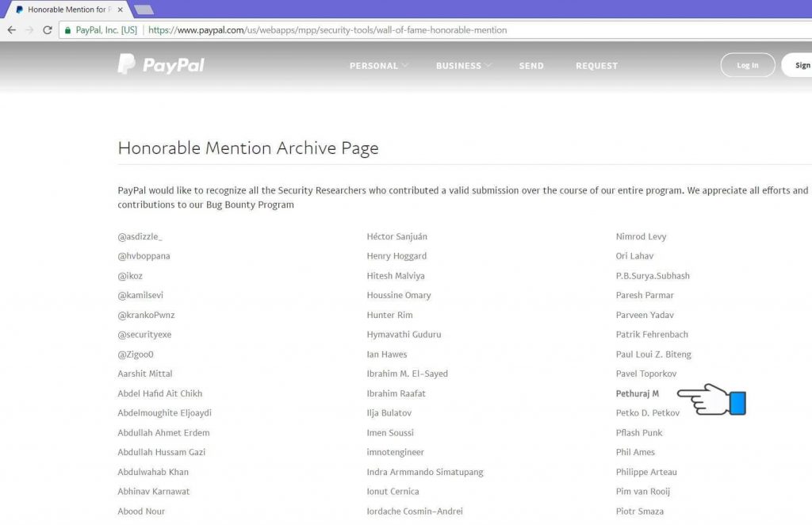This screenshot has height=525, width=812.
Task: Click the name Abdullah Hussam Gazi
Action: point(162,452)
